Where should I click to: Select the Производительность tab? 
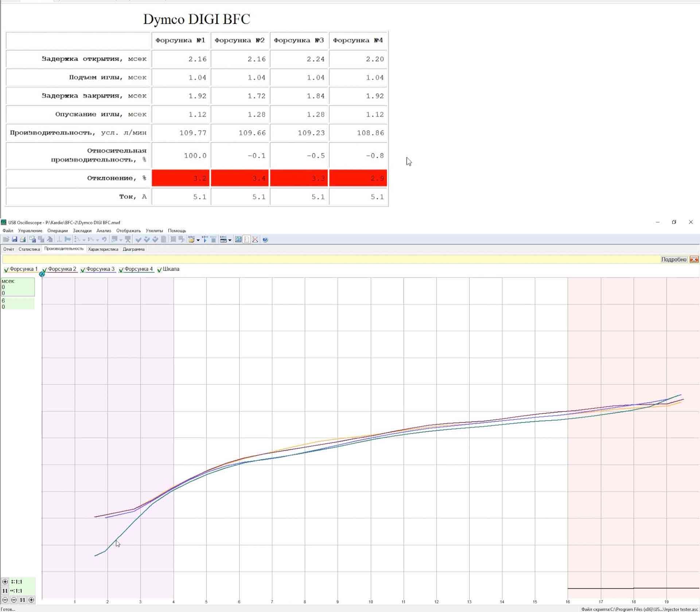(64, 249)
